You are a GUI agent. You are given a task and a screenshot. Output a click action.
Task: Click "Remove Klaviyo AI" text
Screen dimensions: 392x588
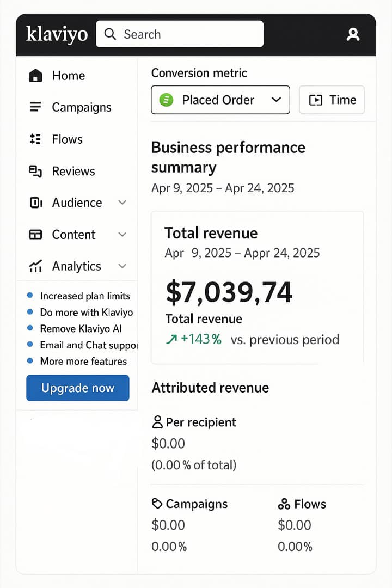click(81, 328)
